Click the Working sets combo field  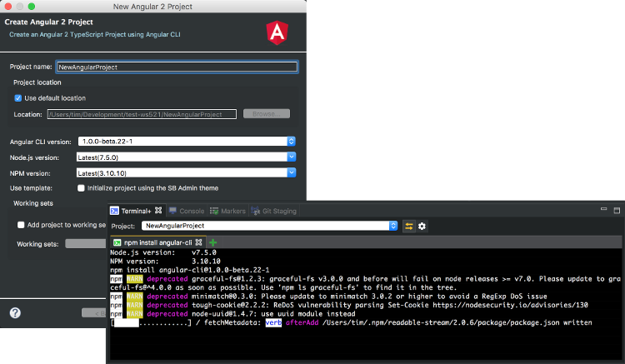point(86,244)
